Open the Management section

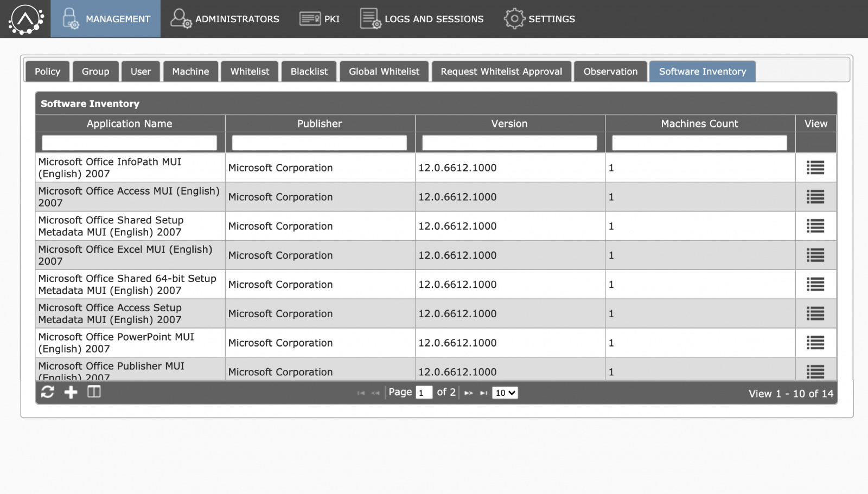[106, 19]
